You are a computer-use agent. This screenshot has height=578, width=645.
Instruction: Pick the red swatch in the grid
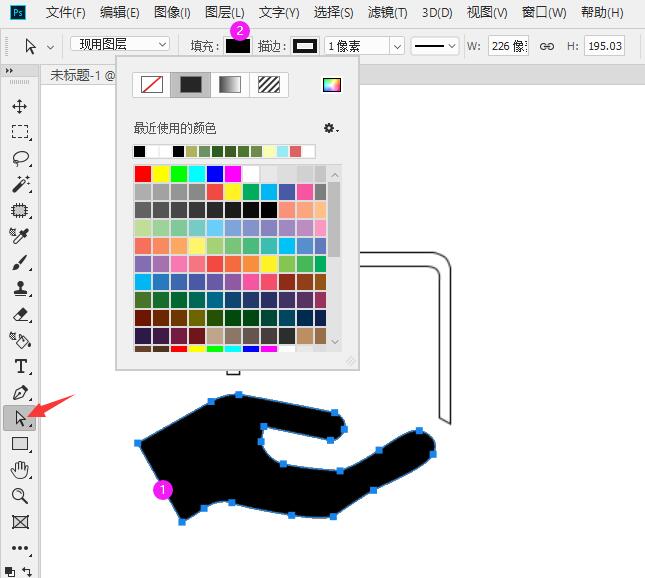(143, 174)
